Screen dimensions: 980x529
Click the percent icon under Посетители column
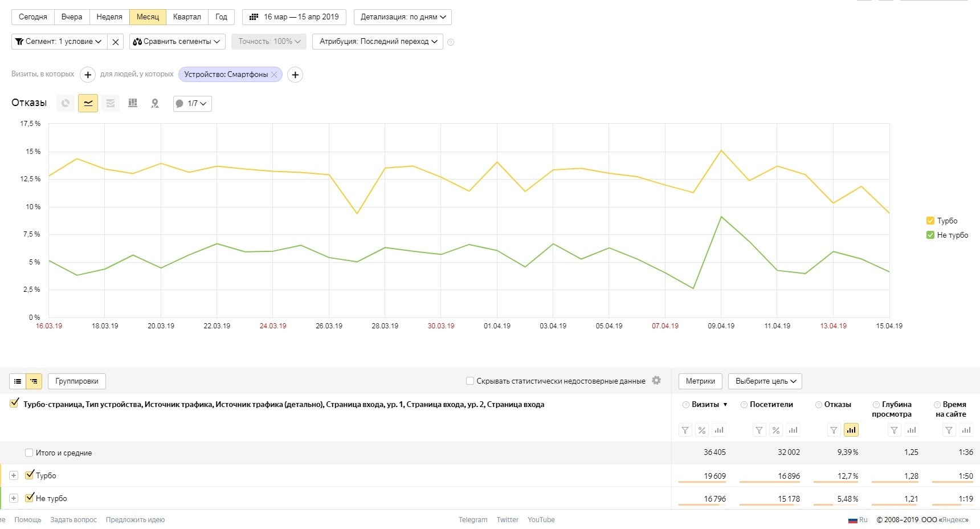click(x=775, y=430)
